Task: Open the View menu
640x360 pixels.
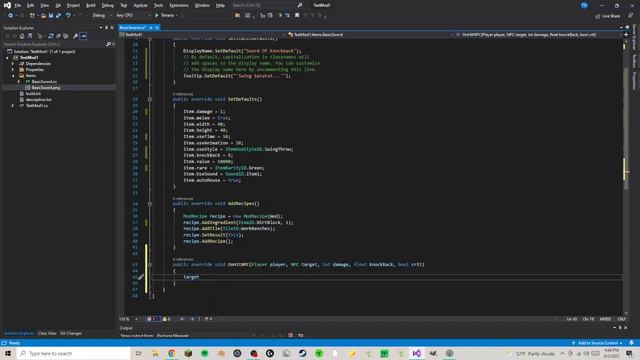Action: coord(44,5)
